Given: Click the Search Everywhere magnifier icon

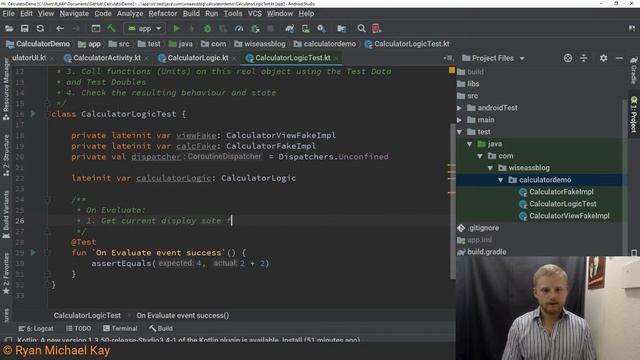Looking at the screenshot, I should (x=361, y=29).
